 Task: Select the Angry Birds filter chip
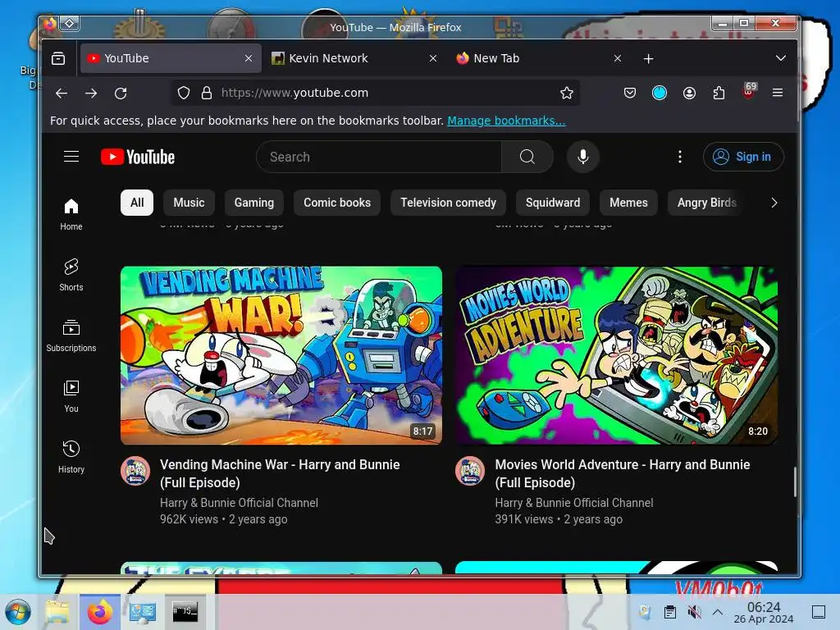(x=706, y=203)
